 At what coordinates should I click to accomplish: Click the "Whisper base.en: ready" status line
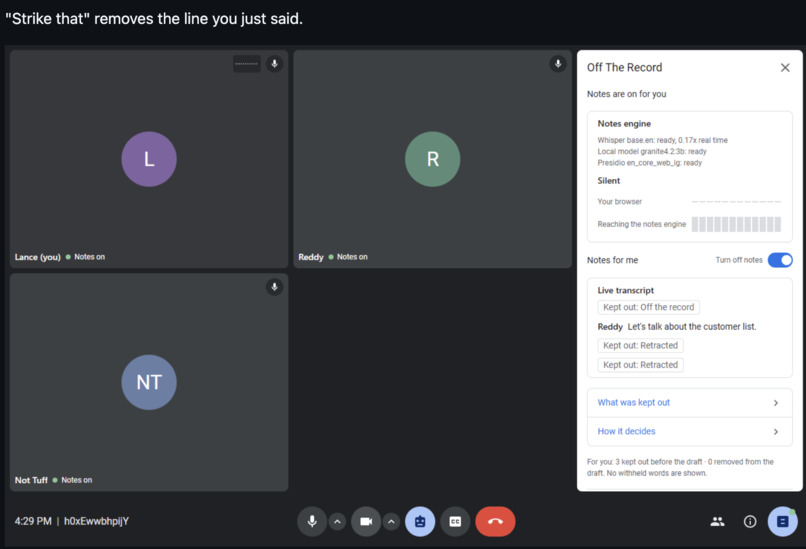tap(663, 140)
